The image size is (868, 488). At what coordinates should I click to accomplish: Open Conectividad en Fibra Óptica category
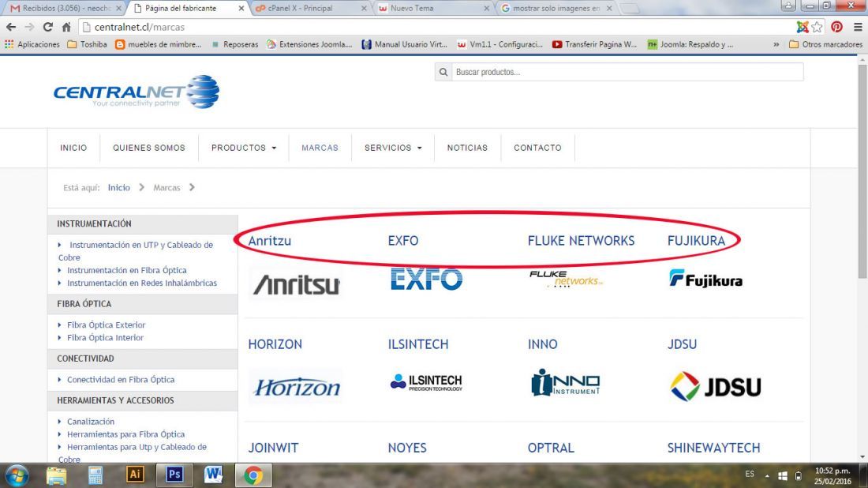click(x=121, y=380)
